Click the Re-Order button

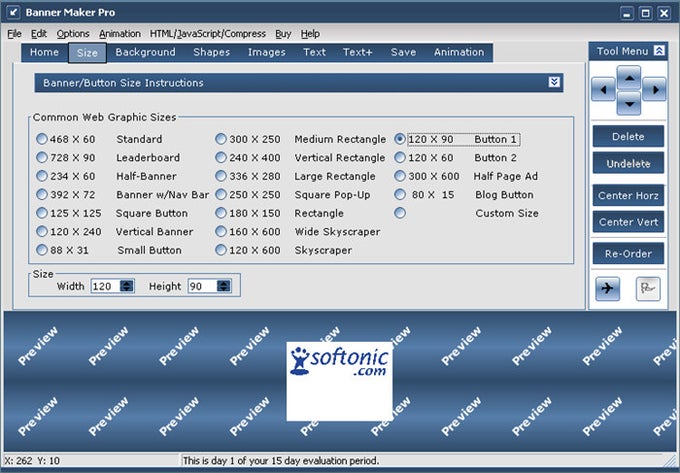(x=628, y=254)
